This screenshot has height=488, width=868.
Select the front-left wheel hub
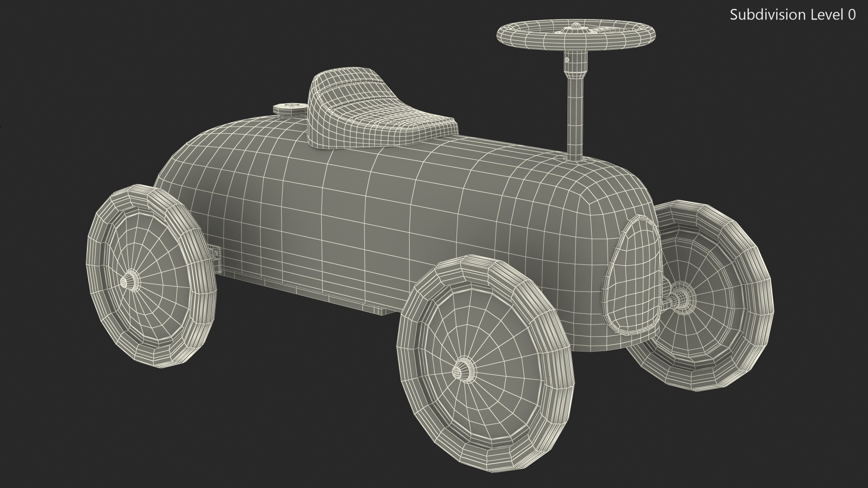click(x=463, y=371)
